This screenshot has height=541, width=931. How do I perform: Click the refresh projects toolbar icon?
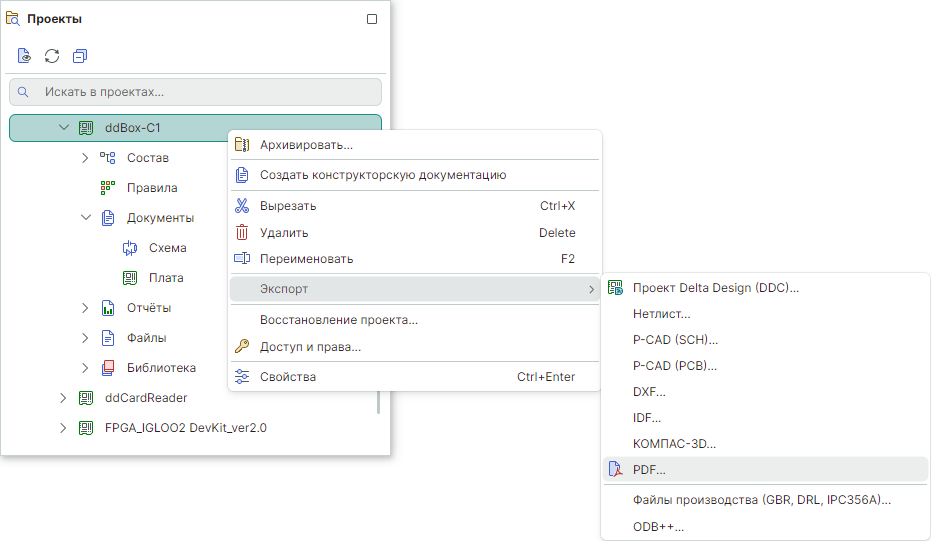point(52,56)
